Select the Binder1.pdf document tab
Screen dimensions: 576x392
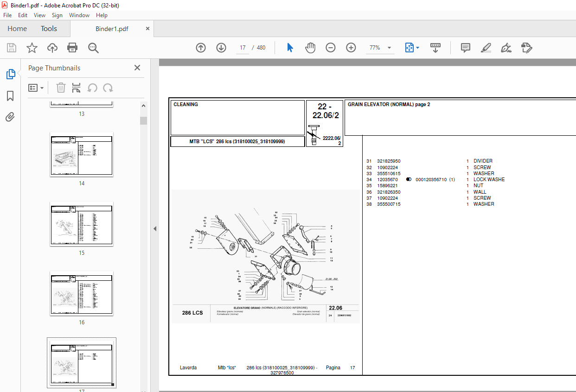[112, 29]
